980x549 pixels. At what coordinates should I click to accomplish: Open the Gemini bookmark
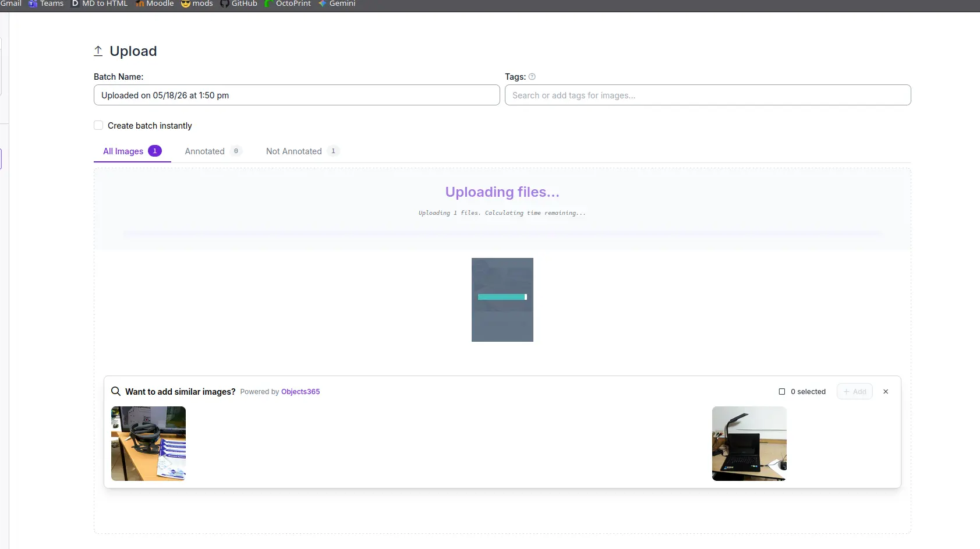click(x=337, y=3)
